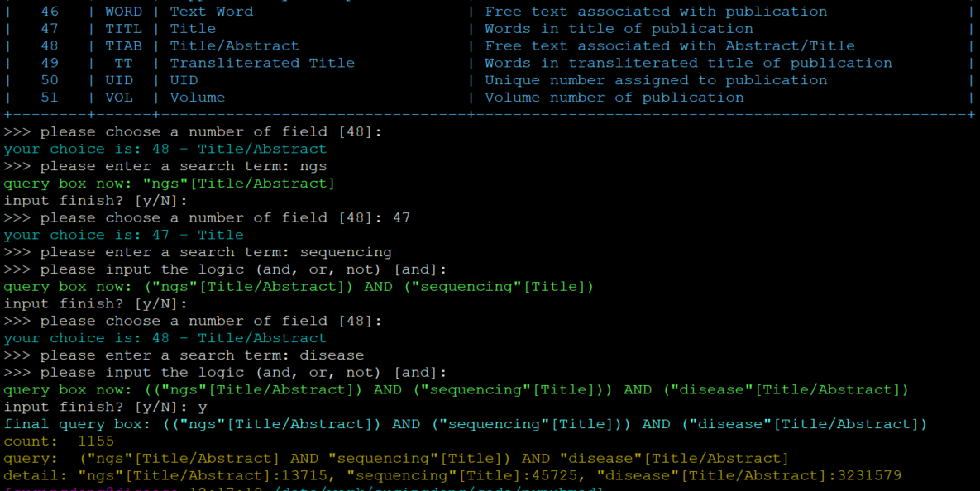Click the 'VOL' field code cell
Viewport: 980px width, 491px height.
119,98
